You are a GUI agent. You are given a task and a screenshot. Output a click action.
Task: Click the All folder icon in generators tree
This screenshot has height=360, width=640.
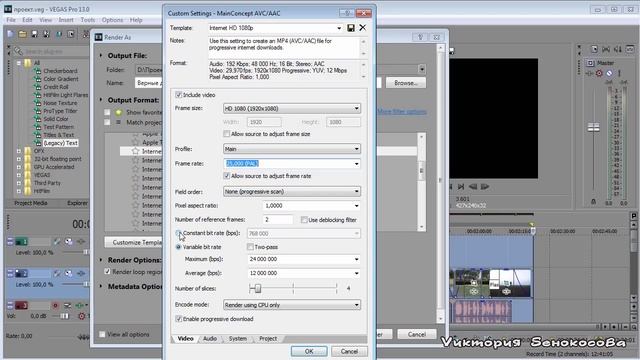28,63
